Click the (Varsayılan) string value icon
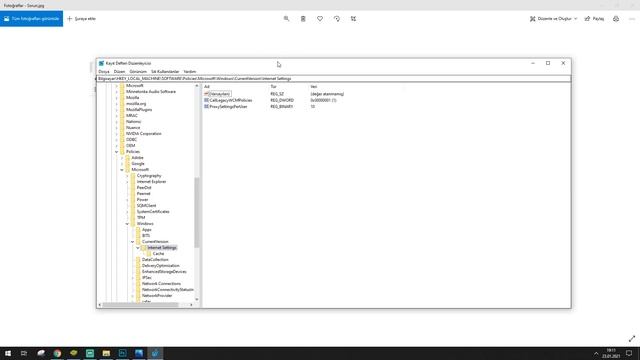This screenshot has width=640, height=360. (x=207, y=94)
